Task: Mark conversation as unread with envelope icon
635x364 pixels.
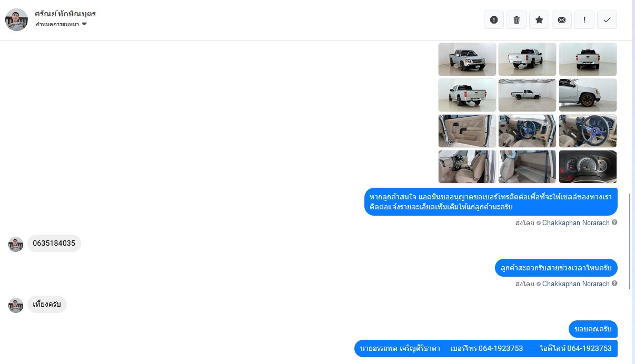Action: click(561, 19)
